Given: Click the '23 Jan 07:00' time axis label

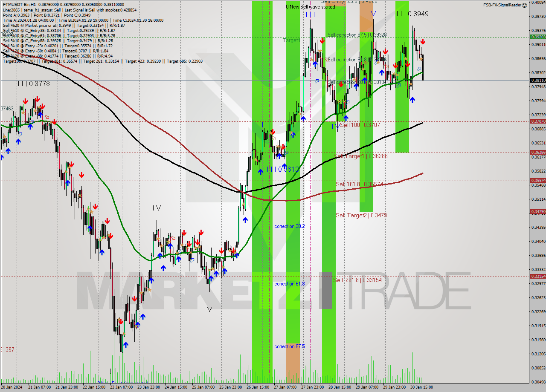Looking at the screenshot, I should [x=121, y=387].
